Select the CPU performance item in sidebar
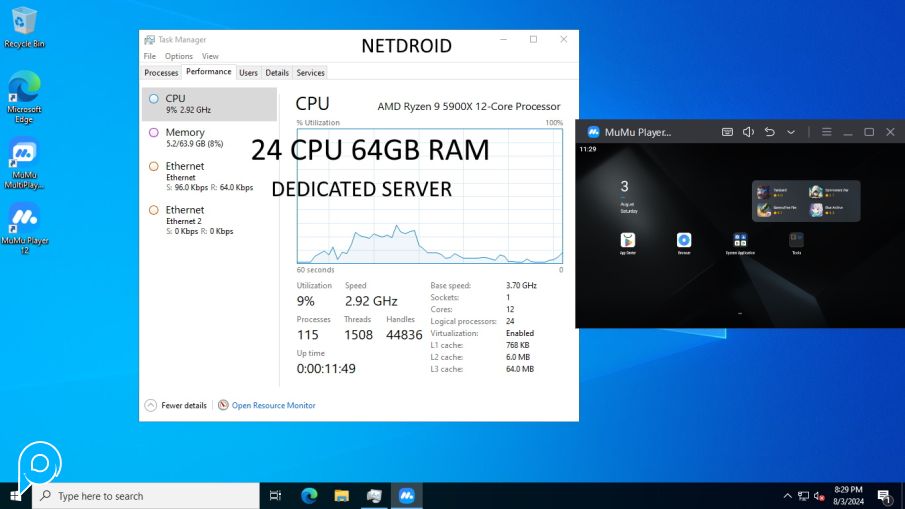Viewport: 905px width, 509px height. (209, 104)
